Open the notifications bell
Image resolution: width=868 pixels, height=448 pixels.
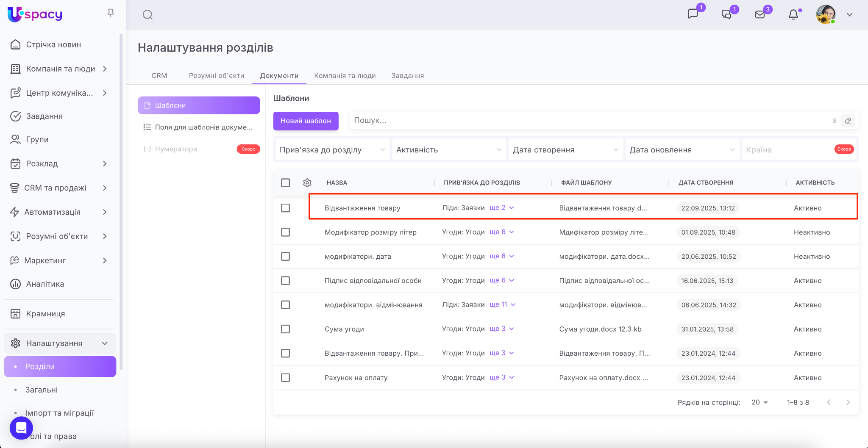[x=793, y=14]
